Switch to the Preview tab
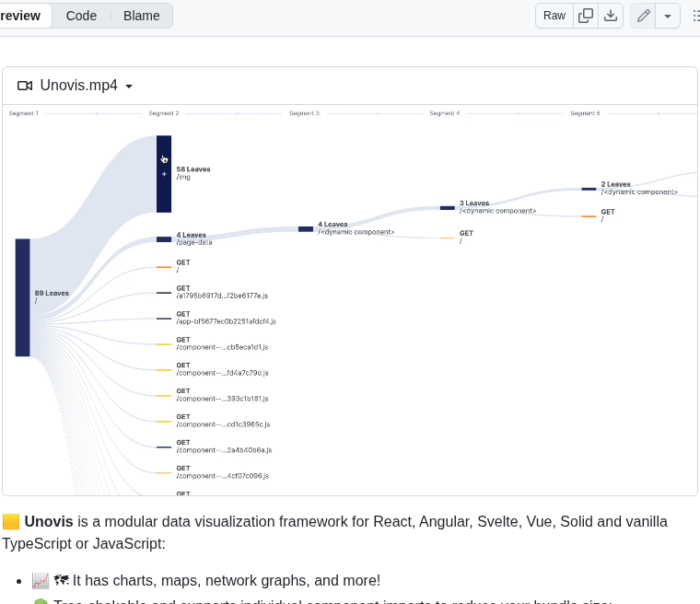Viewport: 700px width, 604px height. tap(20, 16)
